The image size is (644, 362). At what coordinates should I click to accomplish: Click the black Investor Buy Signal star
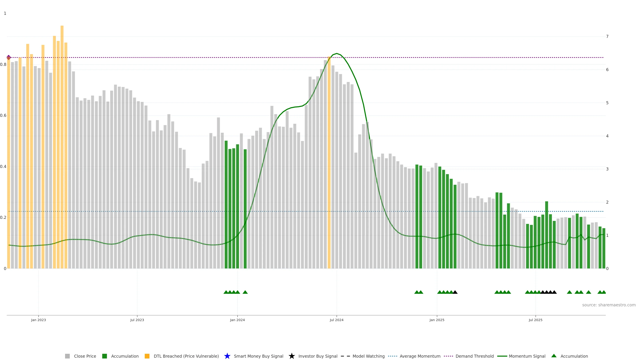(291, 356)
